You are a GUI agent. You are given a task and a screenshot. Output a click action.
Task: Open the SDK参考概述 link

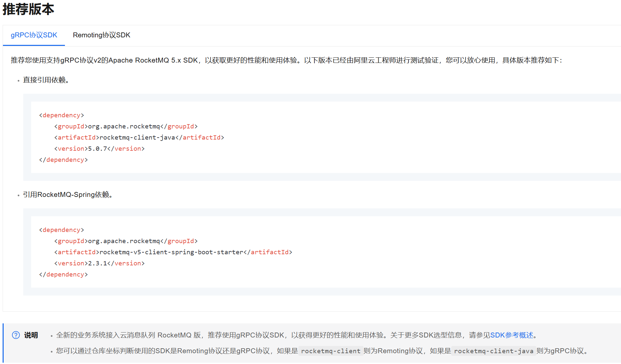[512, 335]
